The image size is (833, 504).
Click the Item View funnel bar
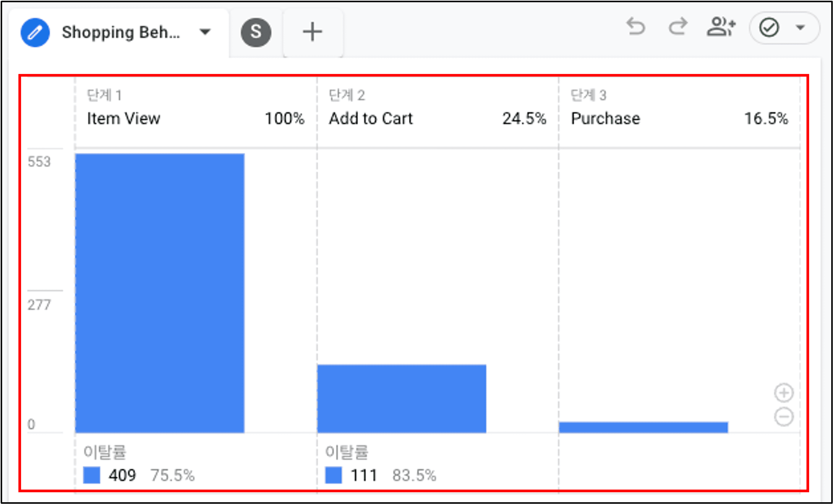(160, 293)
